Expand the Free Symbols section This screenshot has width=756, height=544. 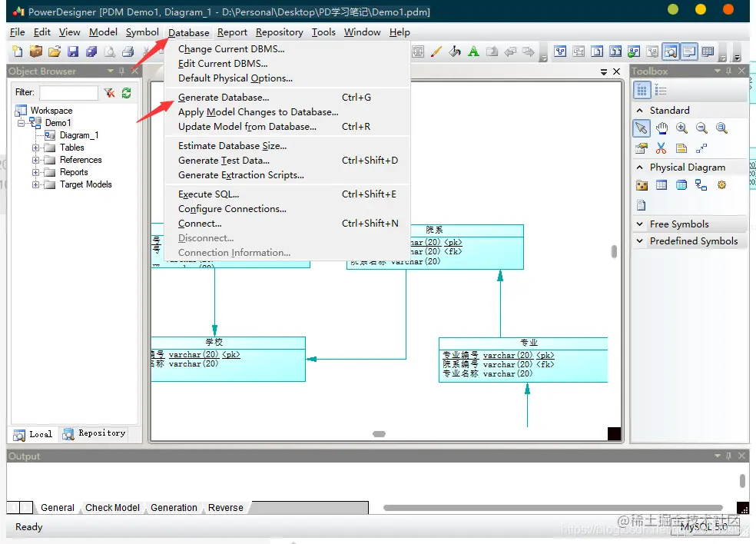pyautogui.click(x=640, y=224)
